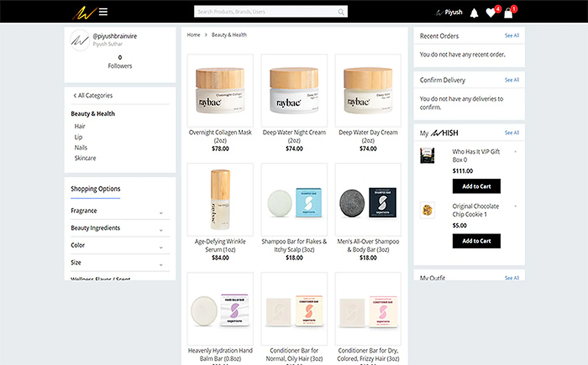The height and width of the screenshot is (365, 588).
Task: Click the Original Chocolate Chip Cookie thumbnail
Action: [427, 210]
